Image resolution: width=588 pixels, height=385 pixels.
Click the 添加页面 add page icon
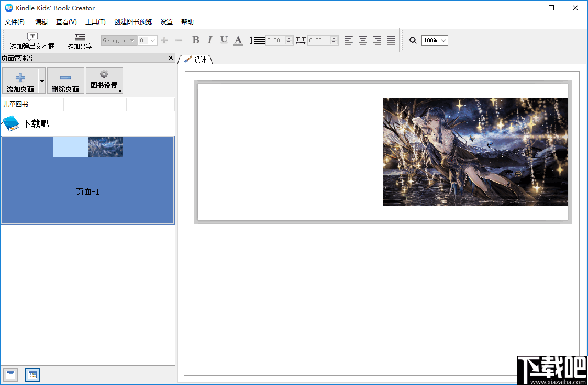[x=20, y=77]
